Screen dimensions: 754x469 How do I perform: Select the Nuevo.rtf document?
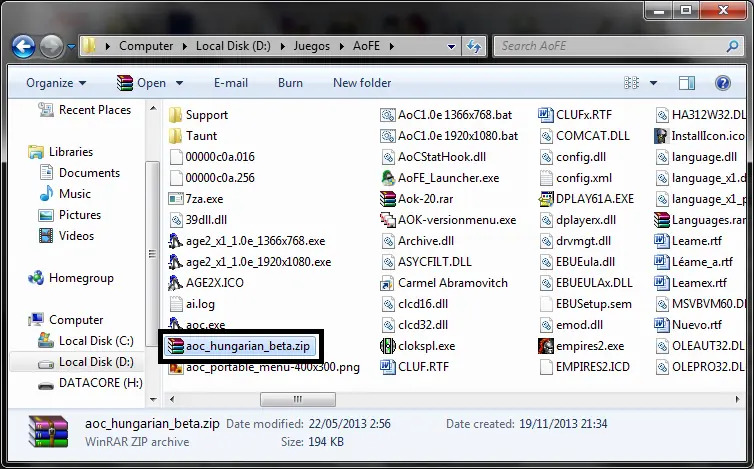[x=688, y=325]
